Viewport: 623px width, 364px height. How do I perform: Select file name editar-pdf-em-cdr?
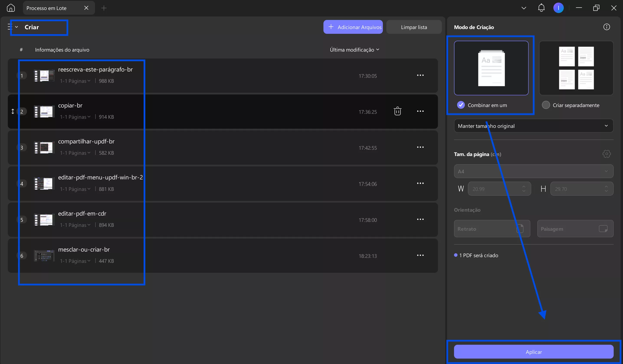tap(82, 214)
